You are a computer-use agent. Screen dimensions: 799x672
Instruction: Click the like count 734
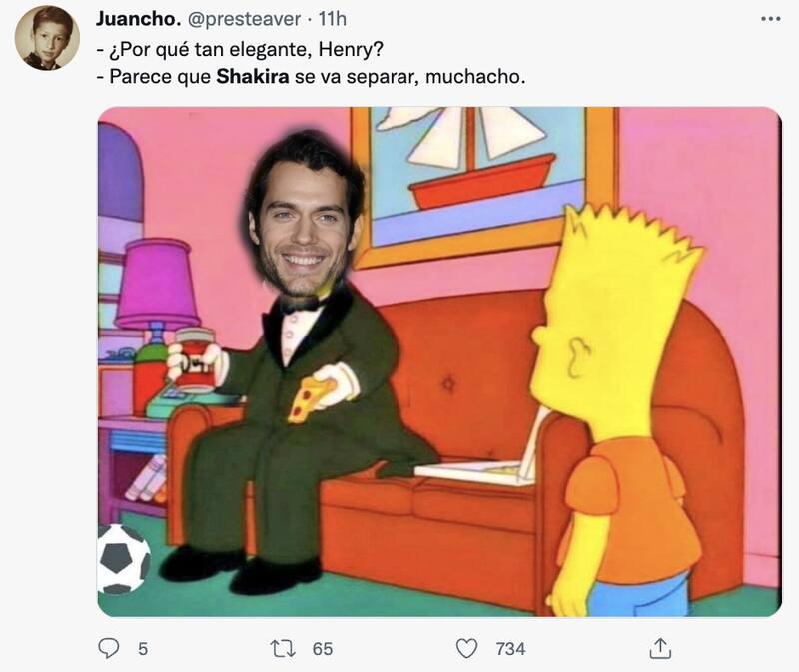tap(510, 649)
